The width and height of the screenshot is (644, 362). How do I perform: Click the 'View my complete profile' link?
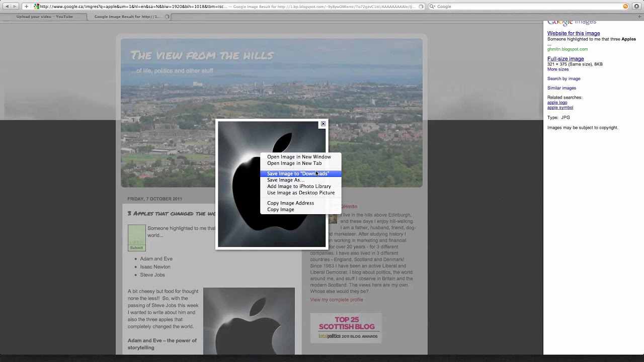point(337,300)
